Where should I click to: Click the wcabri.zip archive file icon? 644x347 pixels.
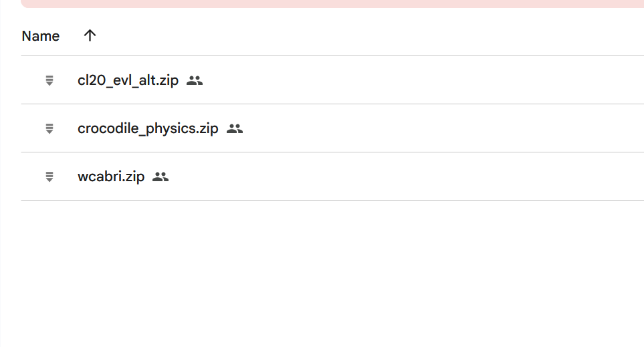pos(49,177)
